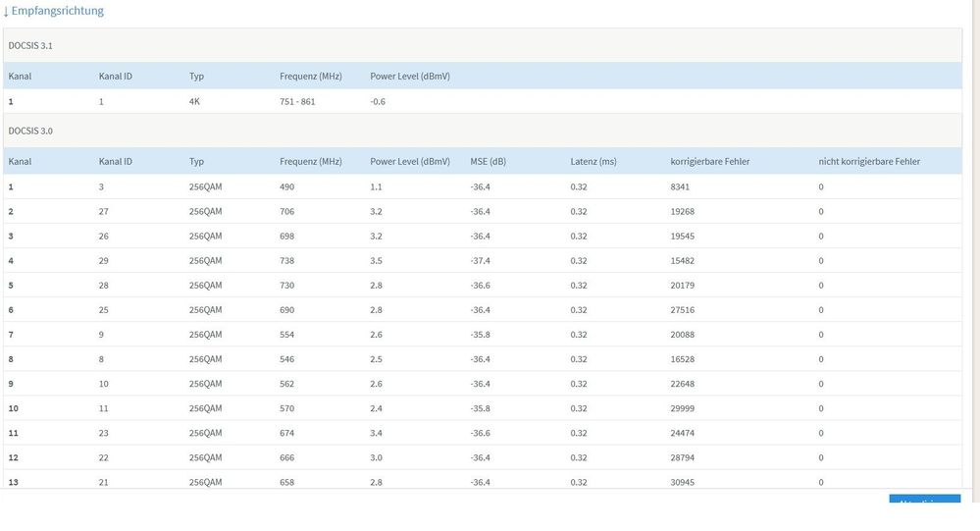This screenshot has height=531, width=980.
Task: Click the -0.6 power level value
Action: (378, 101)
